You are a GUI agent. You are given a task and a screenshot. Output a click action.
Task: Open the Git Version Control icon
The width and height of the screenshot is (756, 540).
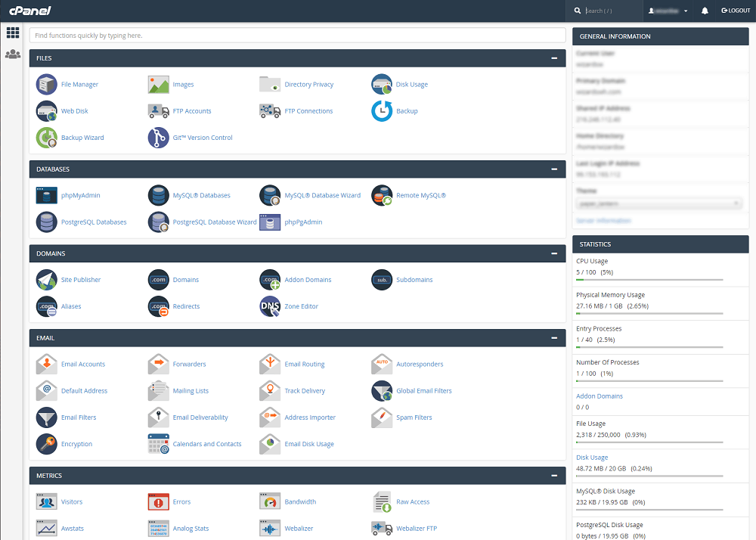(x=159, y=138)
